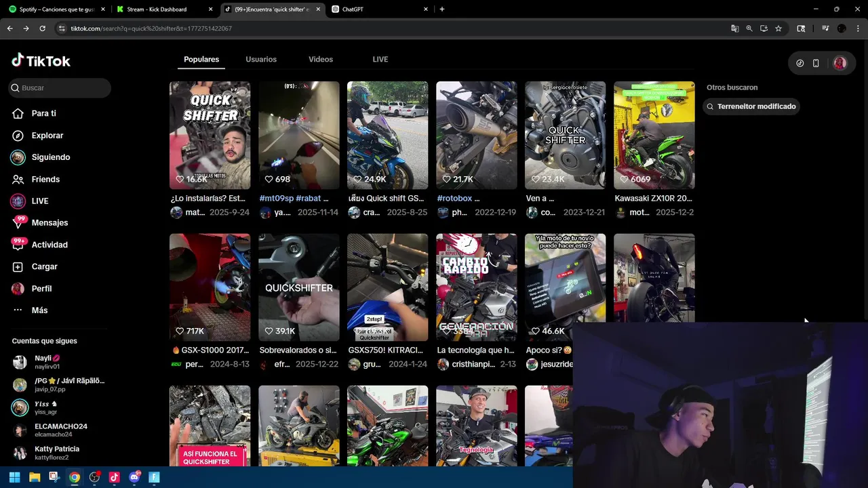Open the QUICK SHIFTER video with 16.6K likes
The width and height of the screenshot is (868, 488).
click(x=210, y=135)
